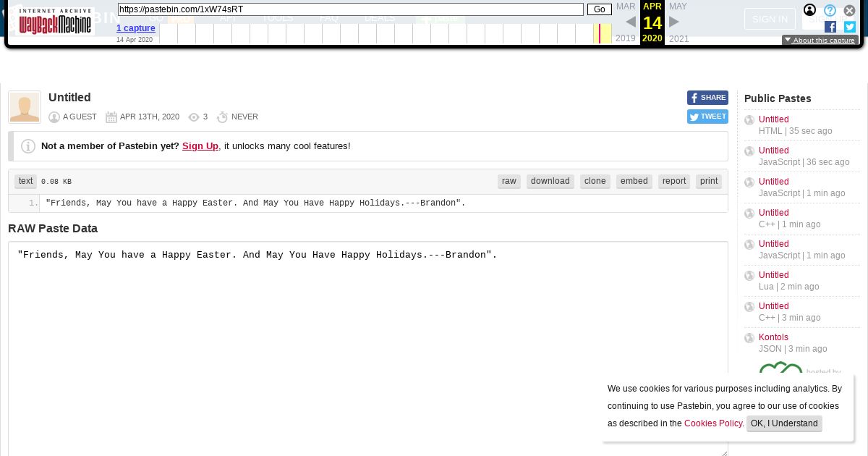Click the SIGN IN button in header
The width and height of the screenshot is (868, 456).
770,20
